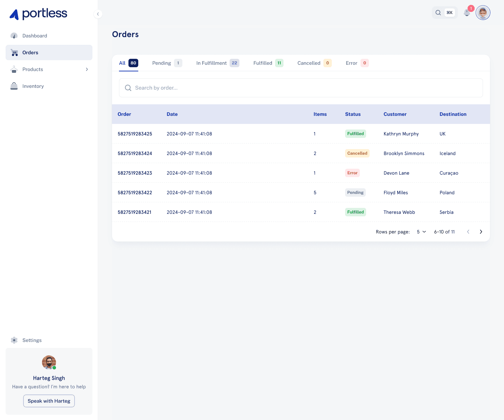Screen dimensions: 504x420
Task: Click the Harteg Singh name label
Action: tap(49, 378)
